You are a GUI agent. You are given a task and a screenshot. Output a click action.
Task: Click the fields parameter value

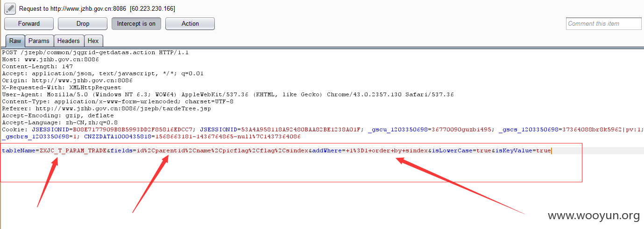pos(222,150)
